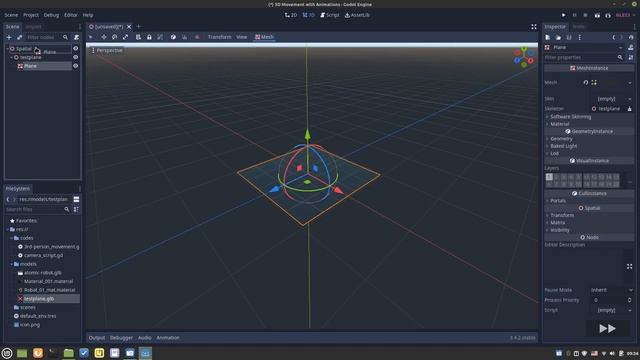The image size is (640, 360).
Task: Open the Skin empty dropdown
Action: point(611,99)
